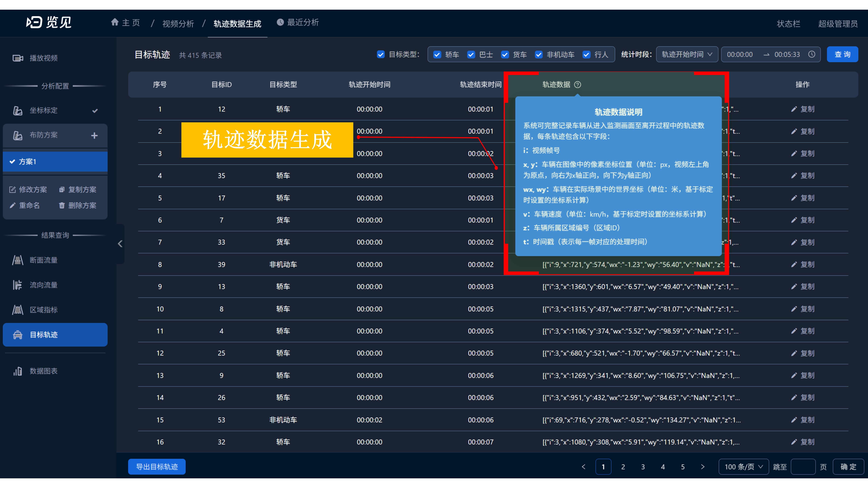Click the 删除方案 trash icon
The width and height of the screenshot is (868, 488).
62,205
